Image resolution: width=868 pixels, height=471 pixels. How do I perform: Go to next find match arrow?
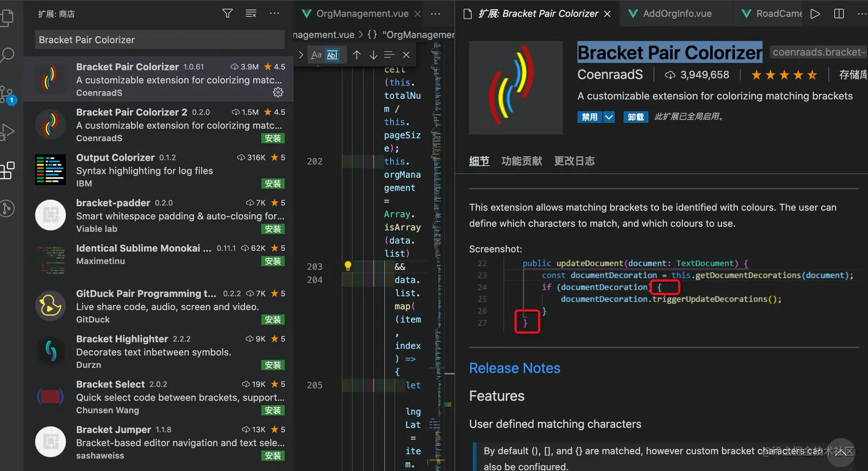coord(373,55)
